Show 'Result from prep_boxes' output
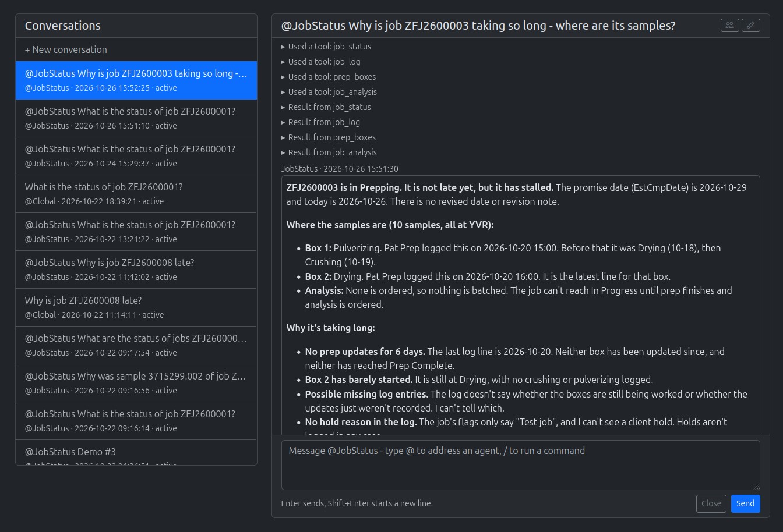This screenshot has height=532, width=783. pyautogui.click(x=328, y=137)
